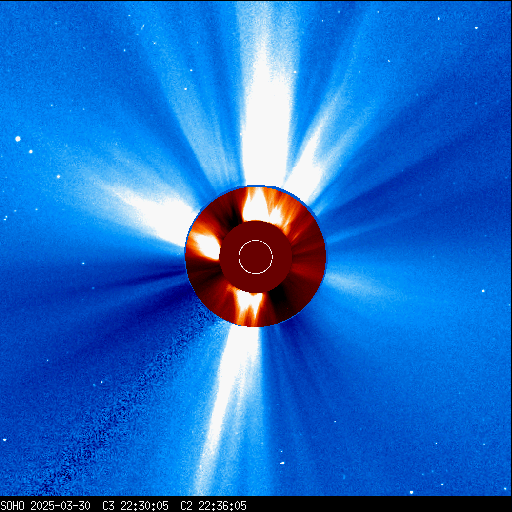Click the orange C2 streamer at top
This screenshot has width=512, height=512.
pos(257,204)
